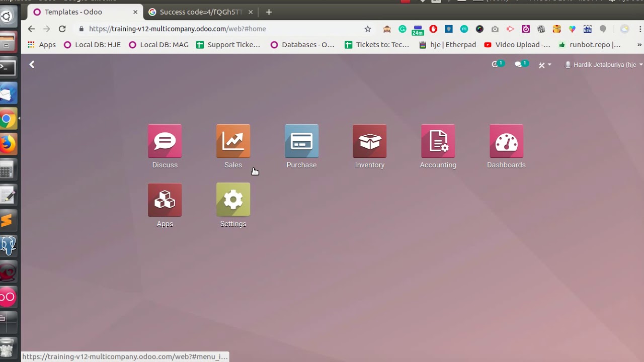Open the text editor from the dock
The image size is (644, 362).
8,196
